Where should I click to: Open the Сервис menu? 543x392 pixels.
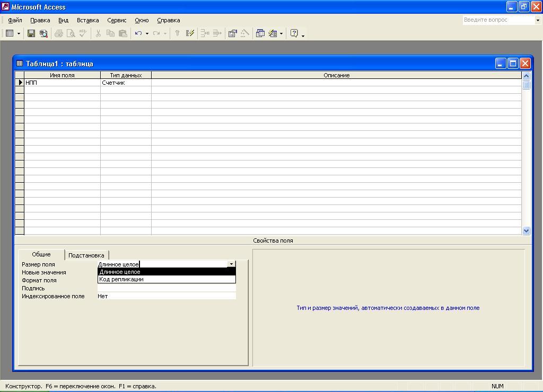pyautogui.click(x=117, y=20)
